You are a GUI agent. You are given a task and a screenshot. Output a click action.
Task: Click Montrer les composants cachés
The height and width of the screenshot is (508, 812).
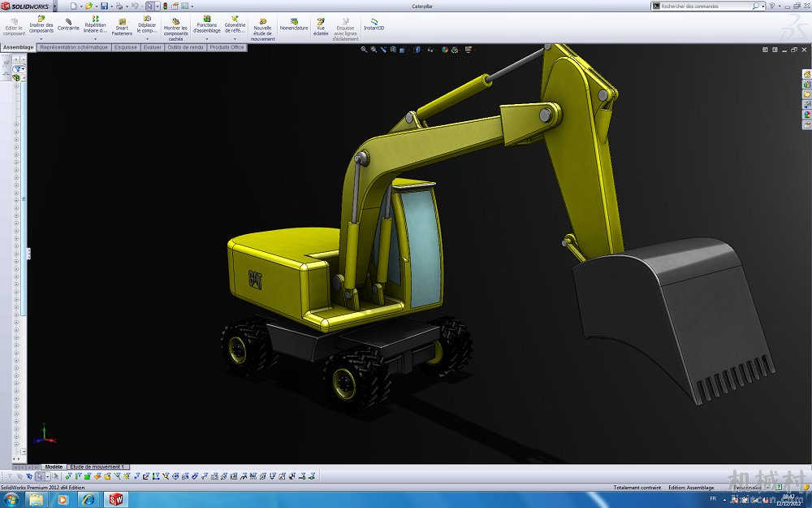pos(175,29)
